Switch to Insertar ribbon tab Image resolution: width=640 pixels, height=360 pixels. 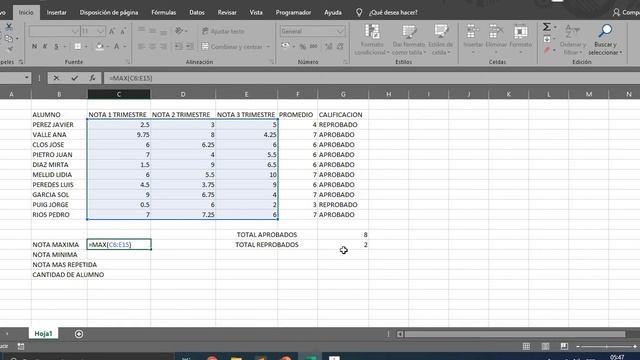56,13
